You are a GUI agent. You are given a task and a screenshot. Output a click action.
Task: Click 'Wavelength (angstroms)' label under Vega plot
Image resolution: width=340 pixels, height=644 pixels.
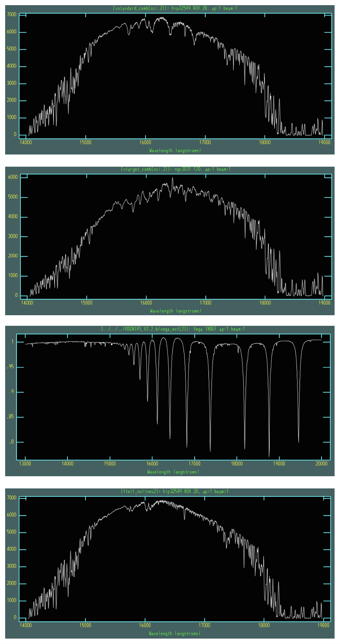pyautogui.click(x=173, y=472)
